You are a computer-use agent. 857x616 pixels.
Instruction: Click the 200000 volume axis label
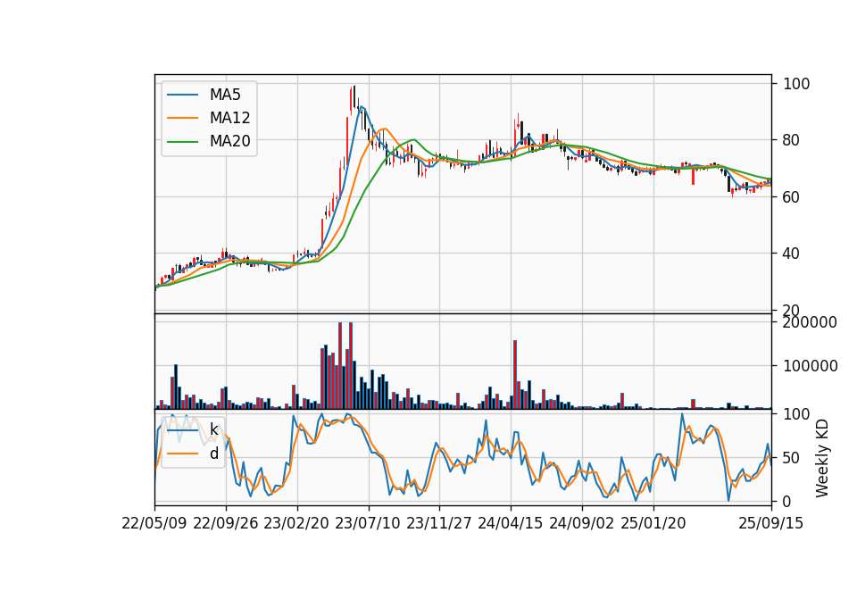[x=810, y=322]
